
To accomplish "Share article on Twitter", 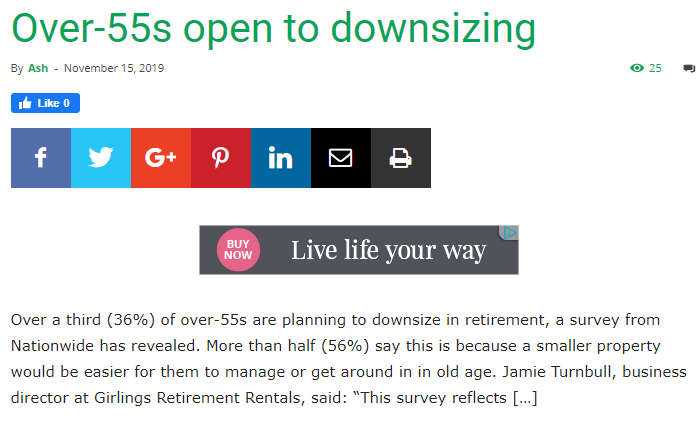I will point(101,158).
